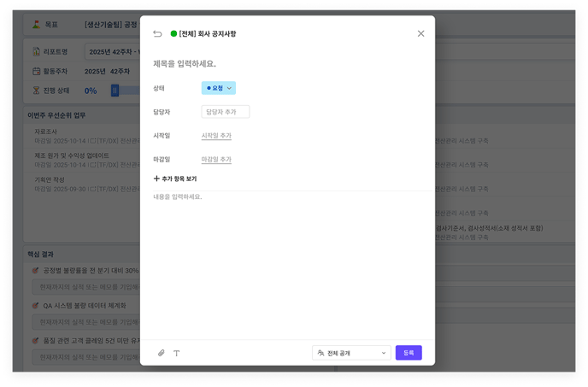Click the 등록 submit button
The width and height of the screenshot is (588, 387).
click(409, 353)
